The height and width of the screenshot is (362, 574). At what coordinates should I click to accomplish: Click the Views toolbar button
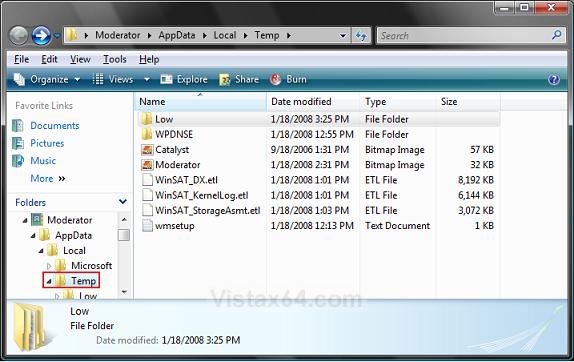[113, 79]
